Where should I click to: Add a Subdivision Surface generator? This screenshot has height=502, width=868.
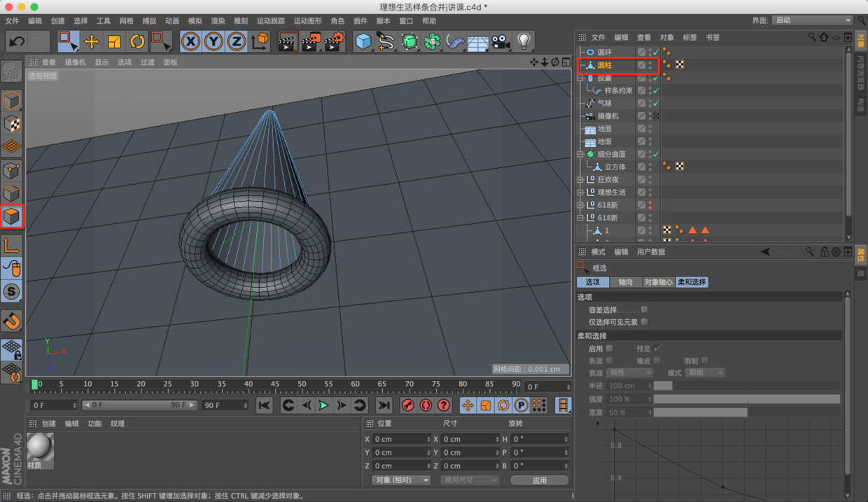pyautogui.click(x=409, y=42)
